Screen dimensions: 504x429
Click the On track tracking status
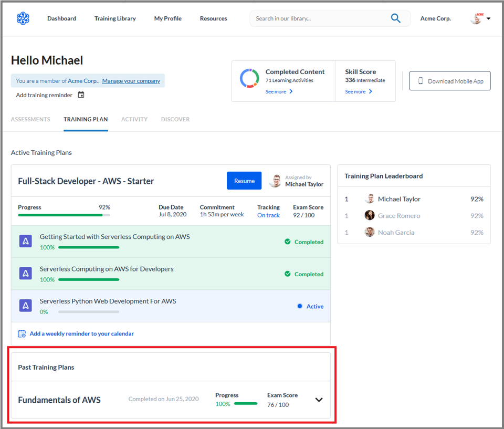click(268, 215)
